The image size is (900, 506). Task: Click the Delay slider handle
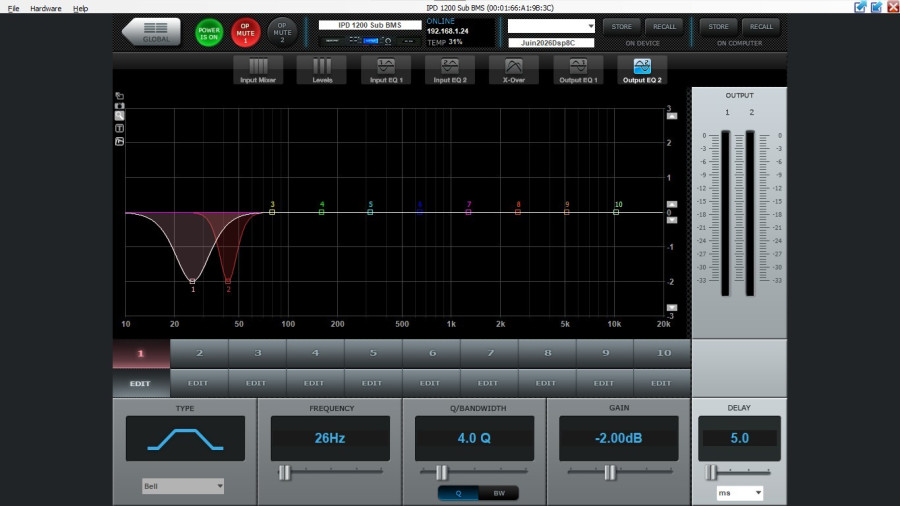click(x=711, y=472)
